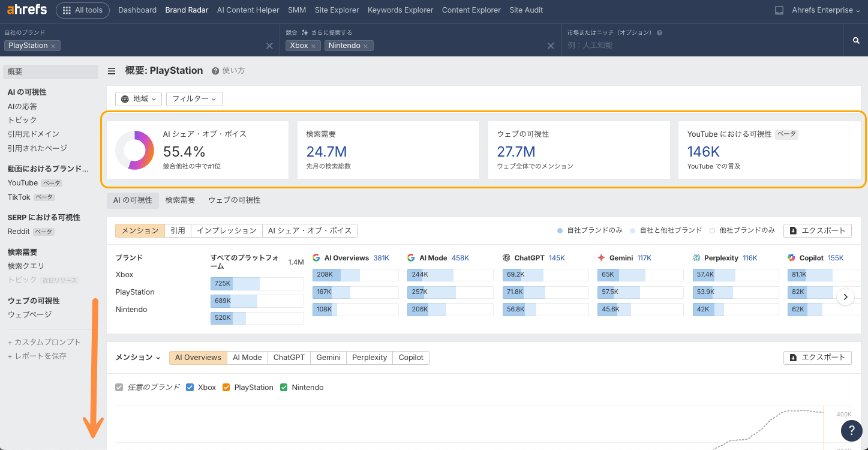Remove the Xbox competitor tag
Screen dimensions: 868x450
313,46
